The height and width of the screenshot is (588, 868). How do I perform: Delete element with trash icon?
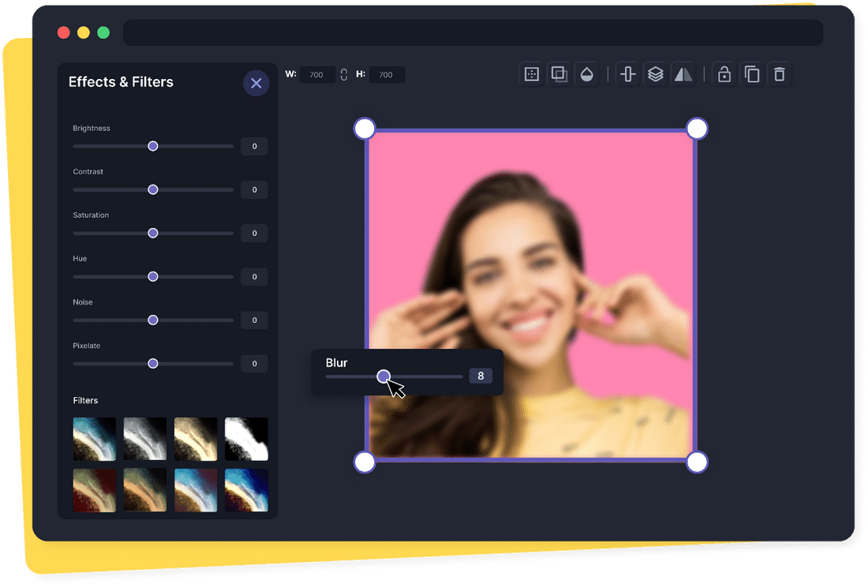(780, 74)
